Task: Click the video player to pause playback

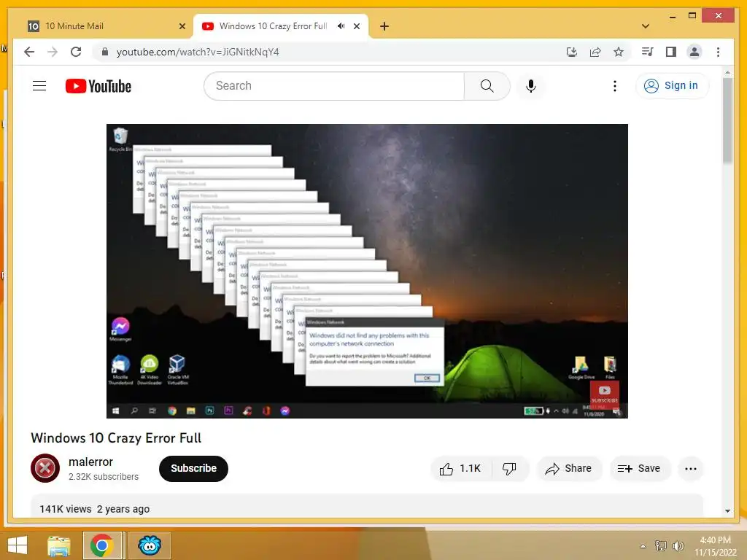Action: tap(367, 271)
